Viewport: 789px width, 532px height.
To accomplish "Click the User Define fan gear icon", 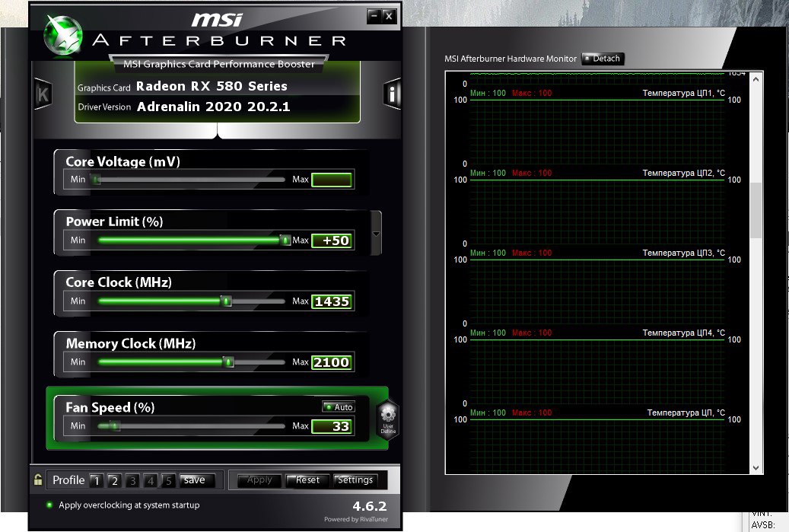I will click(x=388, y=420).
